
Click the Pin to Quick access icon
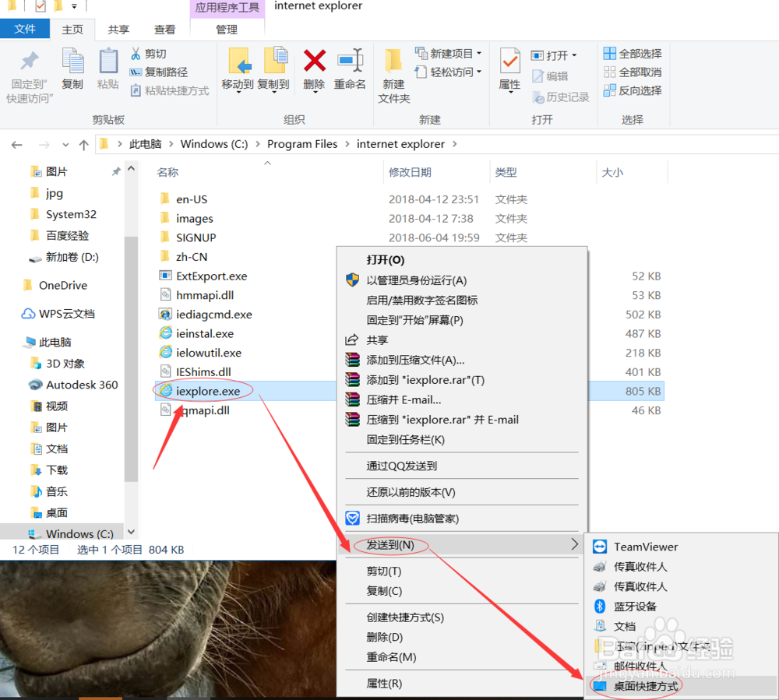(x=30, y=62)
